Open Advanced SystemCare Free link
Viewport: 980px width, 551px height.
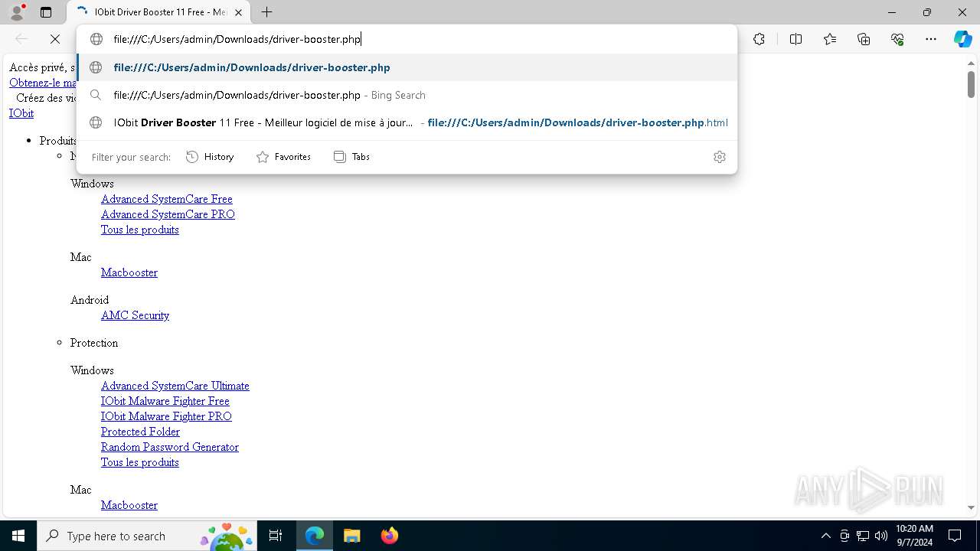point(167,199)
